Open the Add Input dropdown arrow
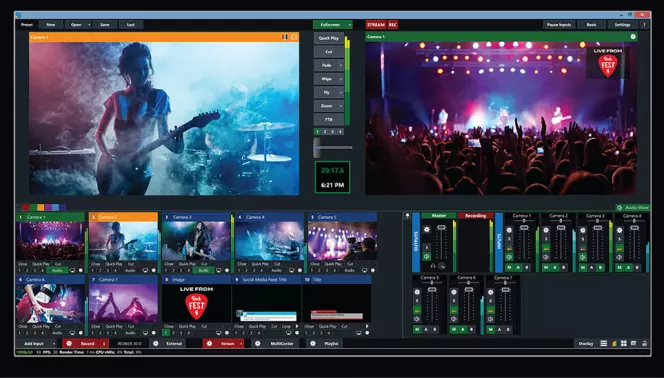Screen dimensions: 664x378 54,344
